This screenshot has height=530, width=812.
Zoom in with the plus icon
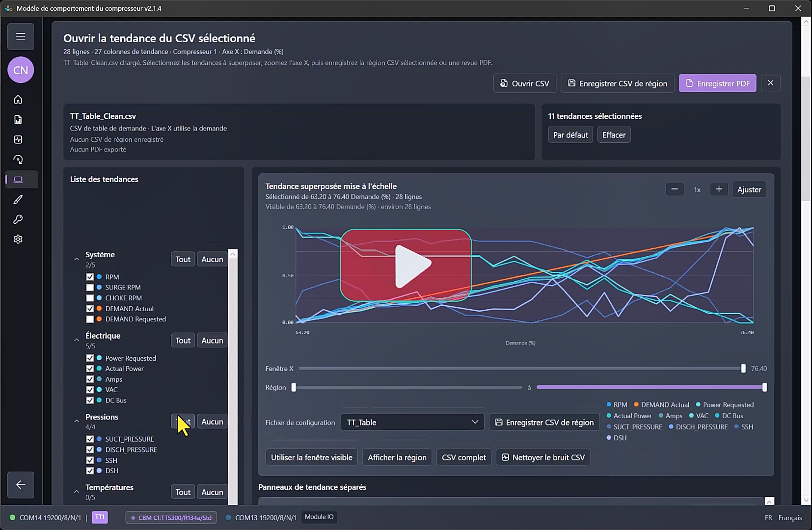click(719, 189)
